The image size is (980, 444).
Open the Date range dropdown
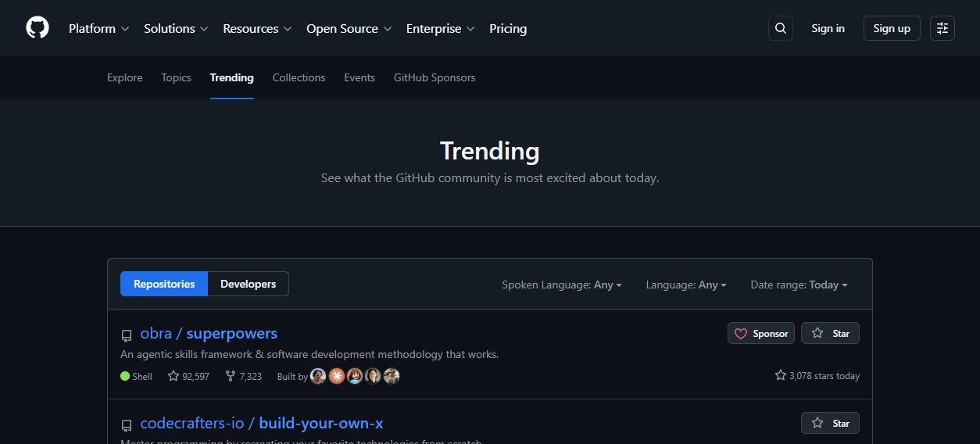(x=799, y=285)
